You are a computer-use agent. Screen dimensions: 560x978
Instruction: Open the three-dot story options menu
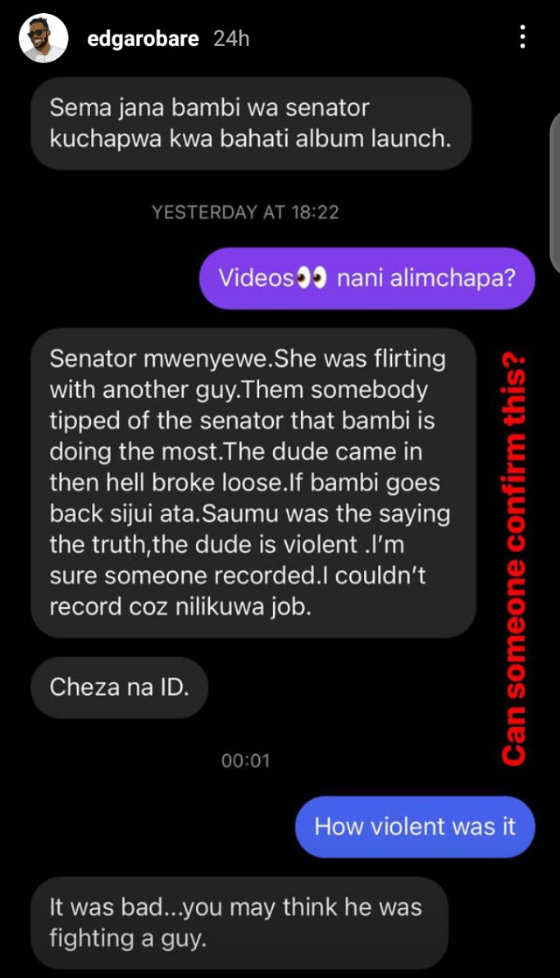click(522, 38)
